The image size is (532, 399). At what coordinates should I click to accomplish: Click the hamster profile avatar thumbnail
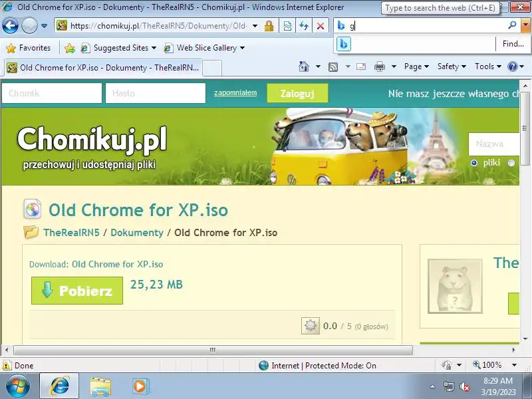(x=455, y=286)
